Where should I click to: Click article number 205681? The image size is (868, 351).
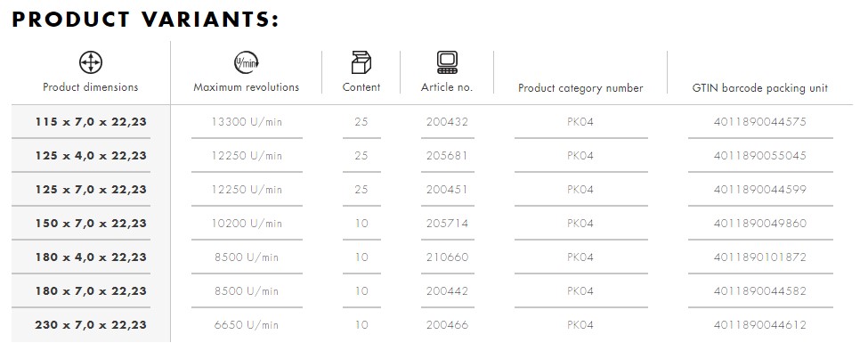point(447,156)
